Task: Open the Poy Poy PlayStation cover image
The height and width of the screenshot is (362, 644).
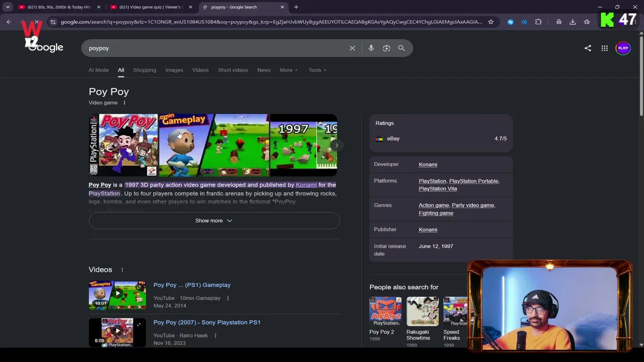Action: [x=123, y=145]
